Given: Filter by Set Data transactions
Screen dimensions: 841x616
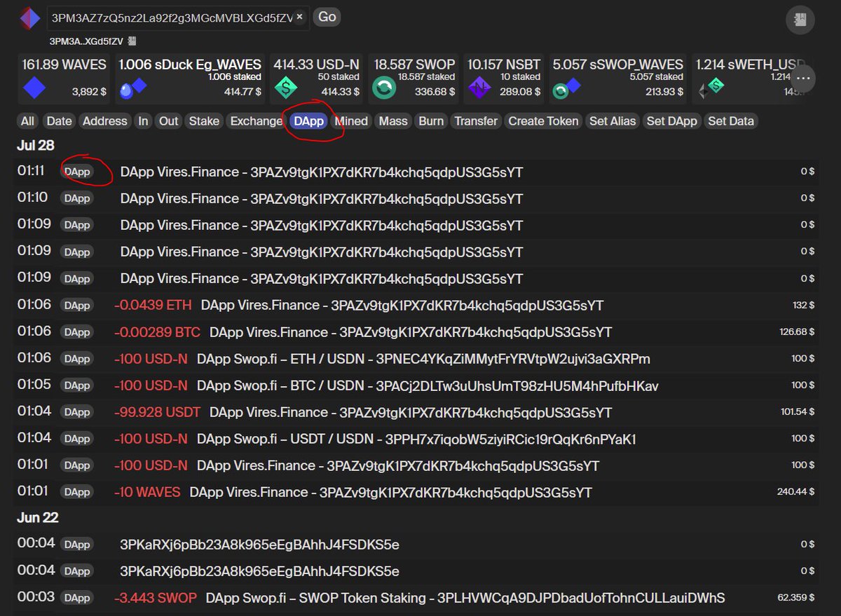Looking at the screenshot, I should point(730,121).
